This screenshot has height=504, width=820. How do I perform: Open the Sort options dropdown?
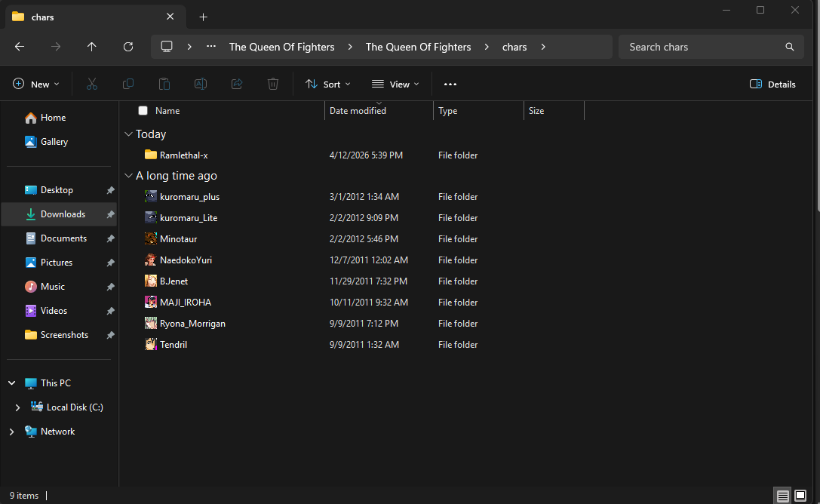[328, 85]
